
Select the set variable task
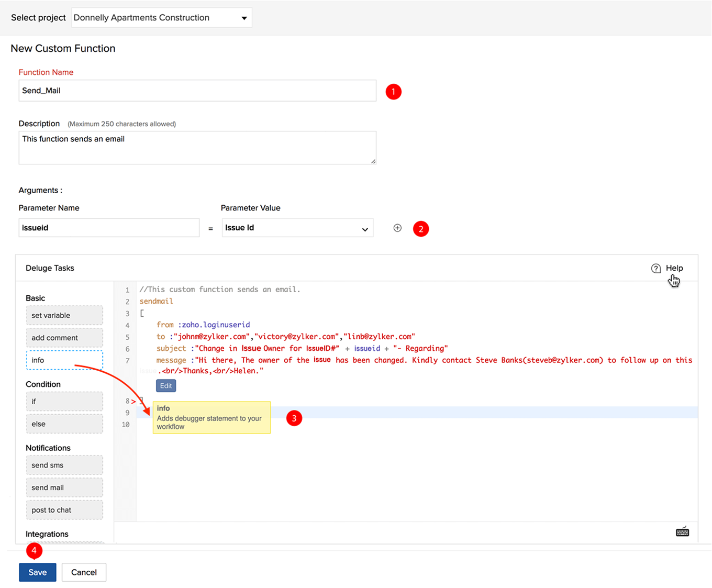(64, 315)
